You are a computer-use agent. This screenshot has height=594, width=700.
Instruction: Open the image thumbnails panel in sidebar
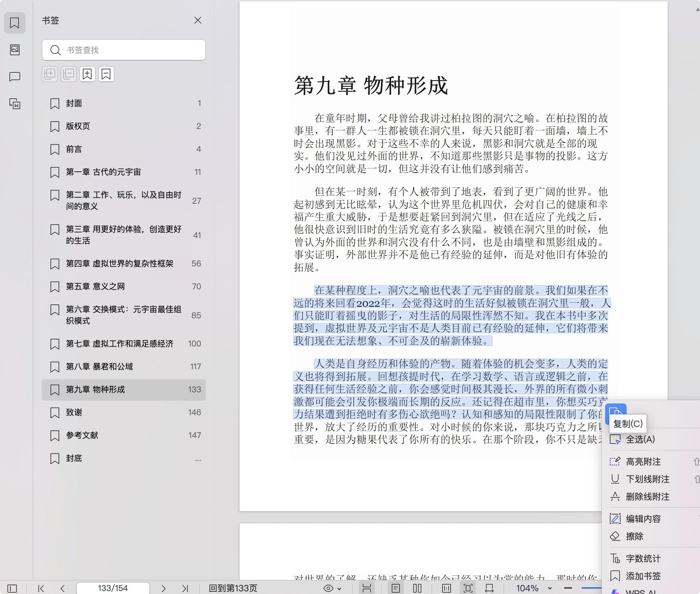point(15,50)
